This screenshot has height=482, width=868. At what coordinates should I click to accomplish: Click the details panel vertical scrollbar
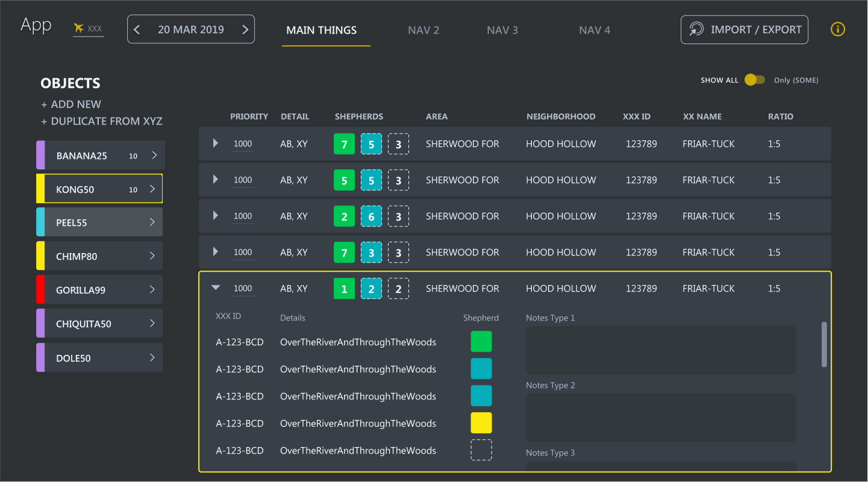tap(824, 344)
